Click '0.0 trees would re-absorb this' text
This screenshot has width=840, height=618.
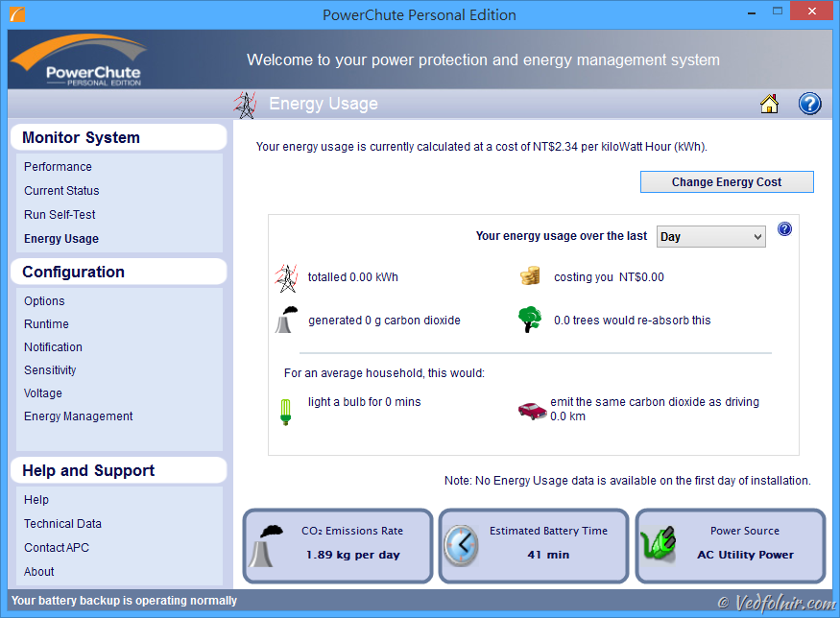632,321
